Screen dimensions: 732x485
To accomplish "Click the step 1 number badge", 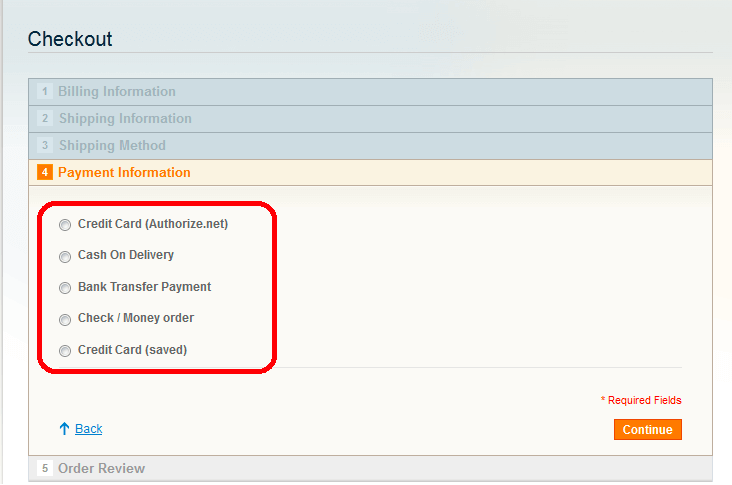I will (45, 92).
